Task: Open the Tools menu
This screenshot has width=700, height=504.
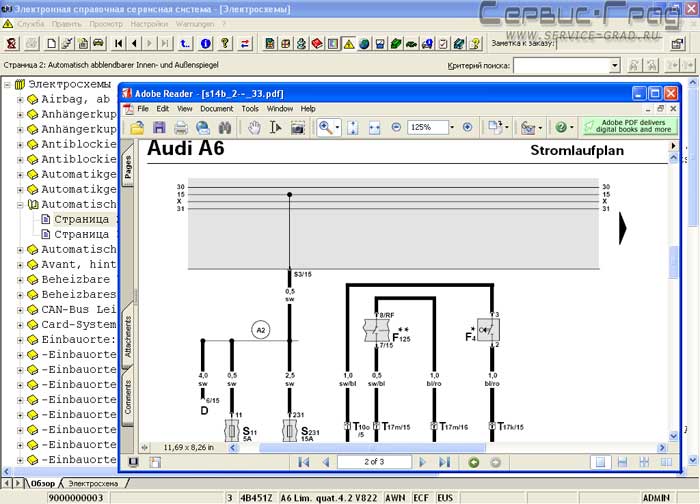Action: point(250,108)
